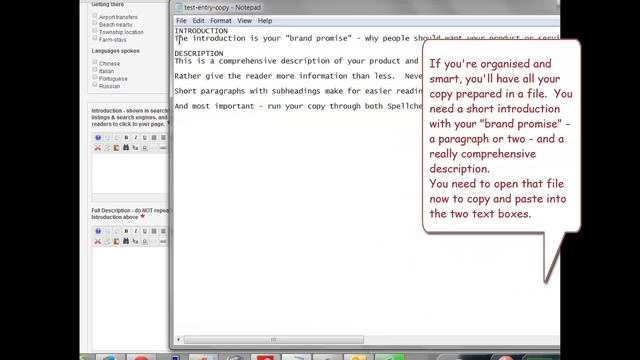Image resolution: width=640 pixels, height=360 pixels.
Task: Click the paste clipboard icon in Introduction editor
Action: [x=116, y=148]
